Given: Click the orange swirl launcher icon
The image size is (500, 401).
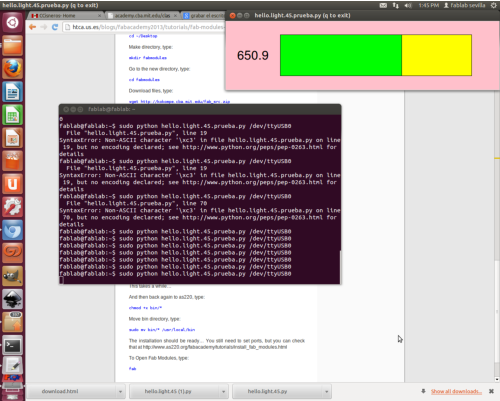Looking at the screenshot, I should tap(12, 253).
